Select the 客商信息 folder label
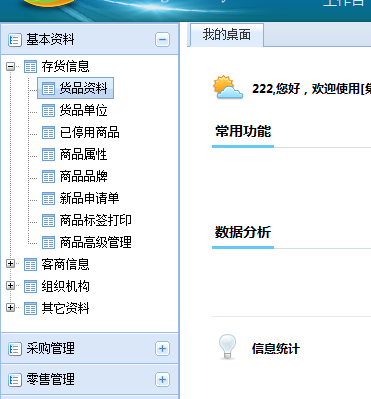 (66, 264)
